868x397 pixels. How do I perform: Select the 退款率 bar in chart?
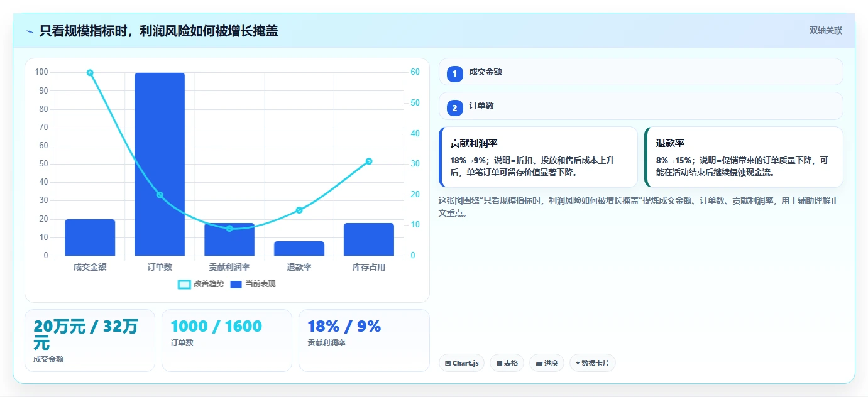[299, 248]
